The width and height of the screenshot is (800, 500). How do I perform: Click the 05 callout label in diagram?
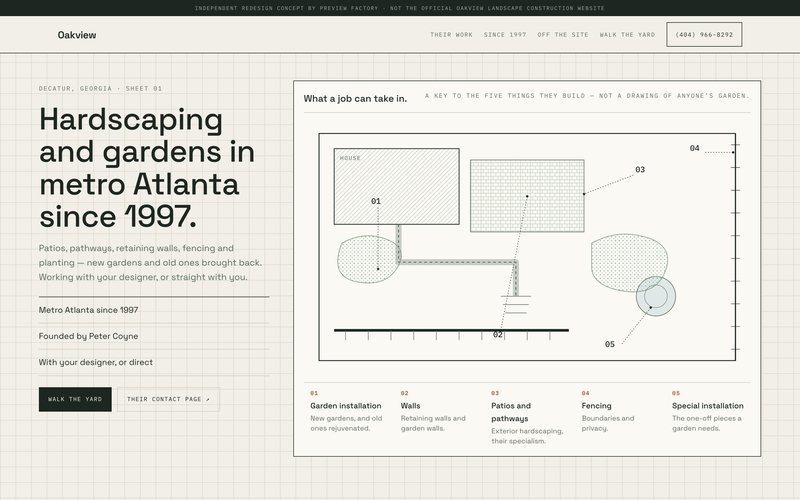(x=610, y=344)
